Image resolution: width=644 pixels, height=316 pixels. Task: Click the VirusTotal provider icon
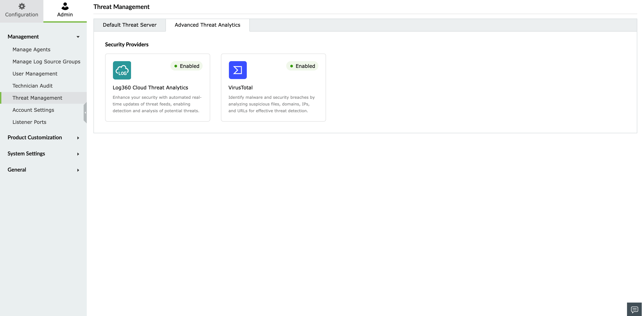pyautogui.click(x=238, y=70)
